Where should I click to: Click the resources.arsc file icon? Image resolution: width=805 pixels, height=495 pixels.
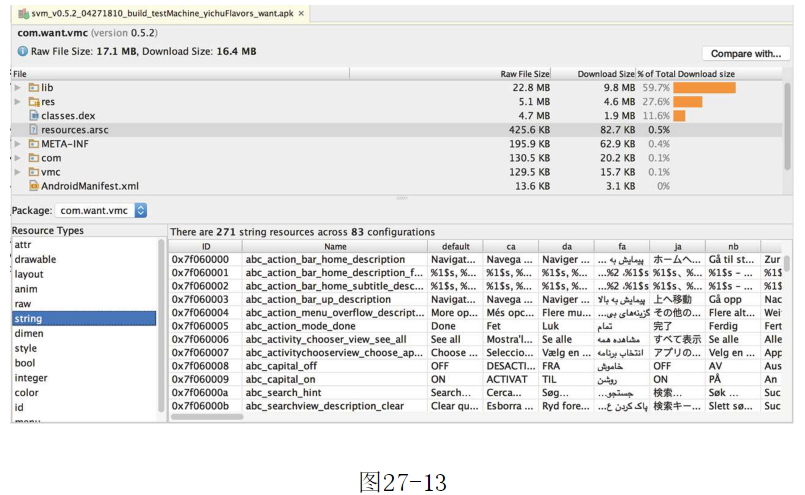click(34, 130)
